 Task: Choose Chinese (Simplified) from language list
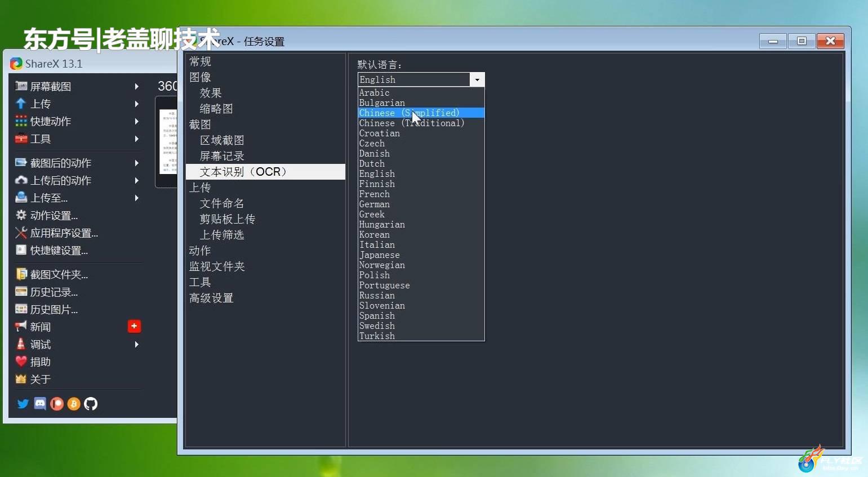[421, 113]
